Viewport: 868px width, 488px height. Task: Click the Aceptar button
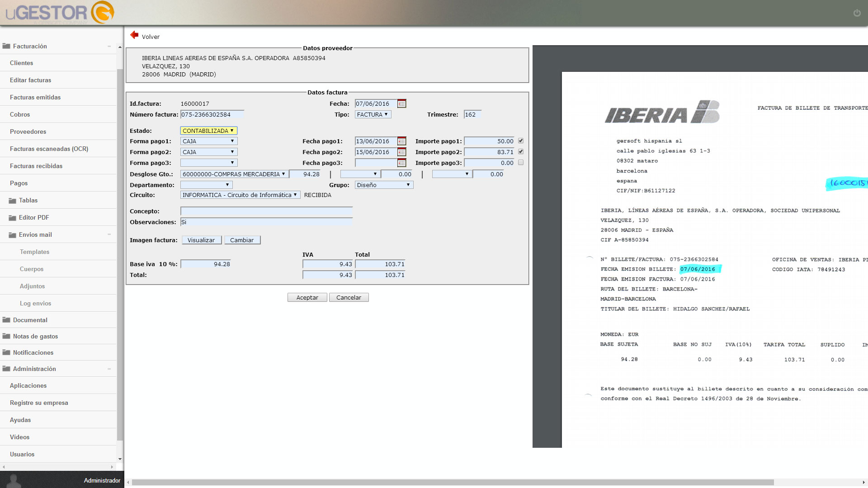coord(307,297)
